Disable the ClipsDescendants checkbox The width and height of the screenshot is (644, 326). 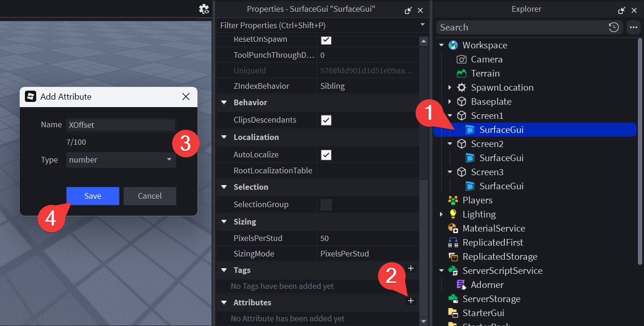tap(326, 120)
